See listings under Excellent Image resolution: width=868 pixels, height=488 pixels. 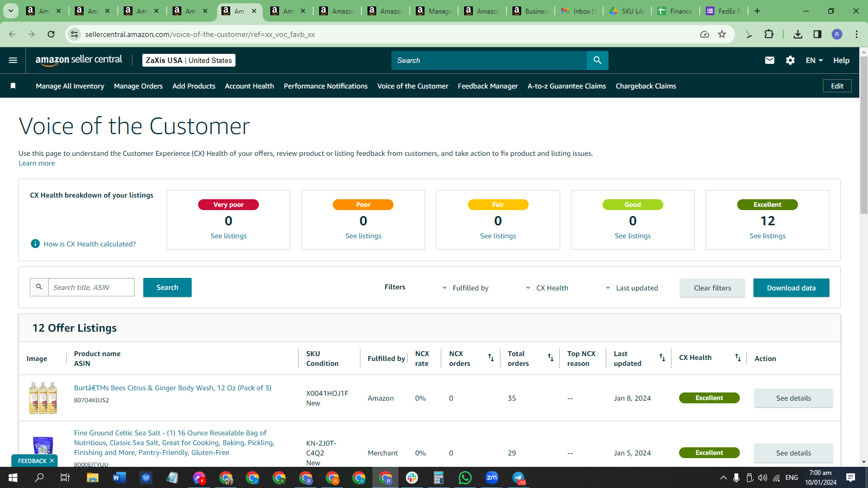768,236
